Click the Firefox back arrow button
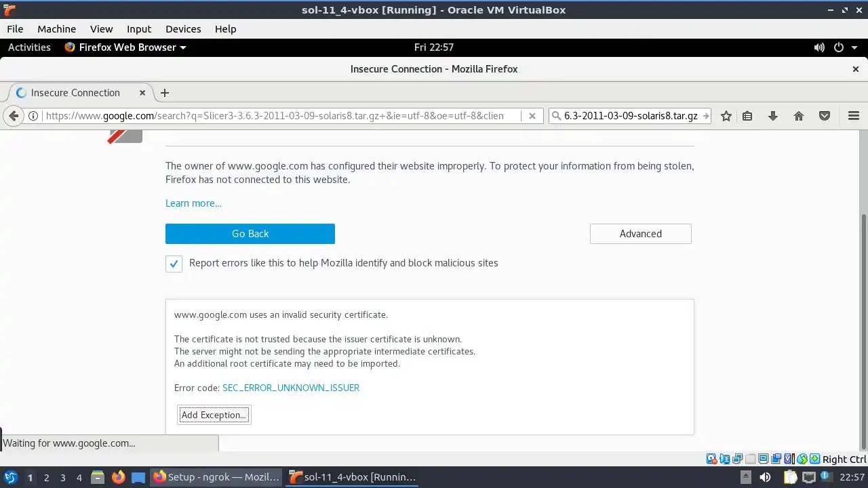 coord(14,116)
